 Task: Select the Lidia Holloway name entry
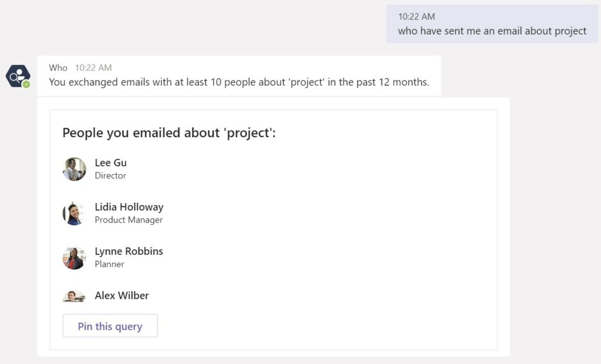click(129, 207)
